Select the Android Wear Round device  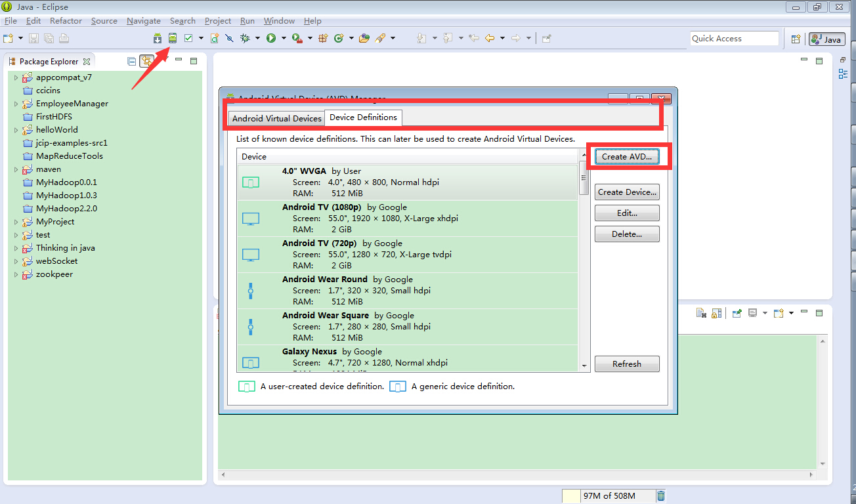(408, 291)
